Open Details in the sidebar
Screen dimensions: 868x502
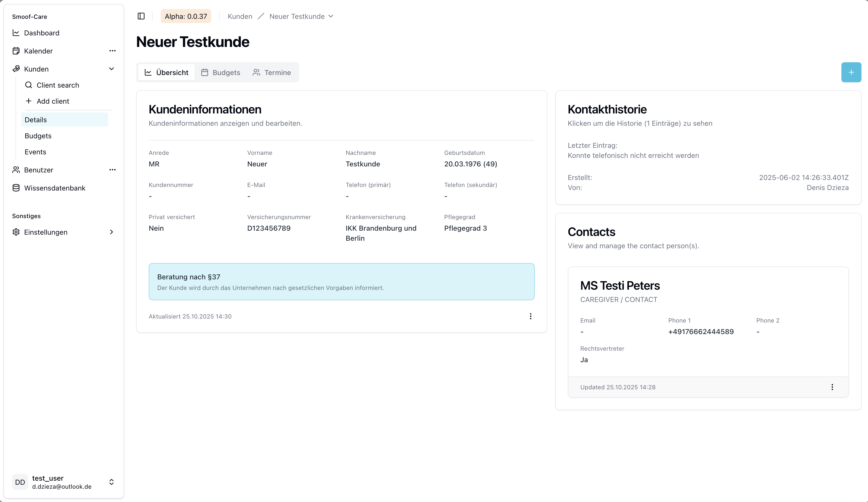point(64,119)
